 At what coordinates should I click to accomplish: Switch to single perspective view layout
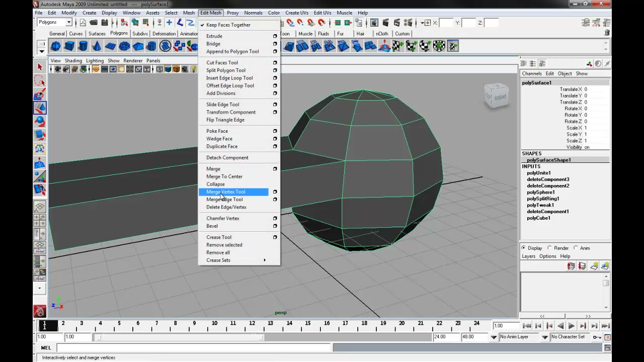(40, 207)
